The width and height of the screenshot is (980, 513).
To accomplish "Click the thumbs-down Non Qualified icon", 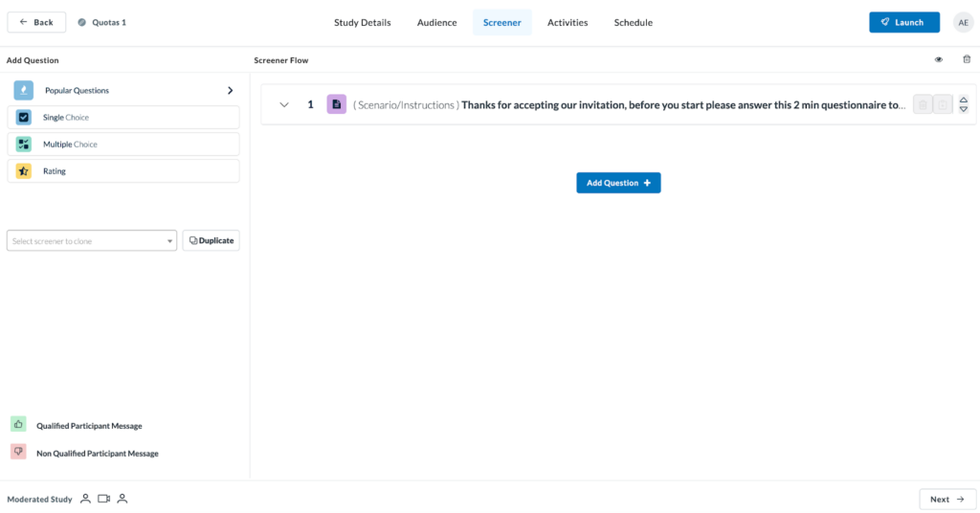I will [x=18, y=452].
